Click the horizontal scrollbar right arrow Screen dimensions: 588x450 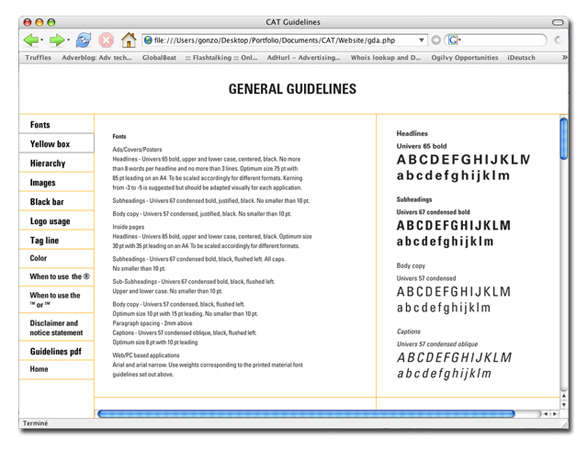click(x=554, y=414)
